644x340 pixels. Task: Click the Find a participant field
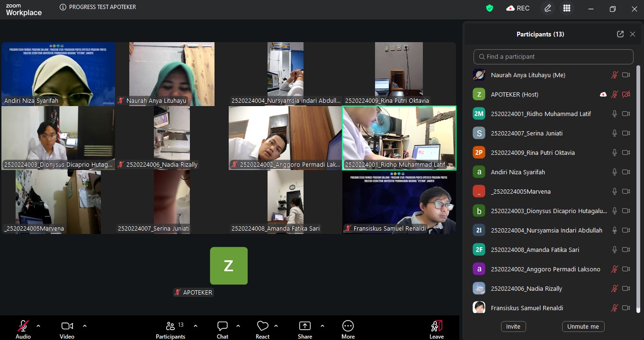pyautogui.click(x=553, y=56)
